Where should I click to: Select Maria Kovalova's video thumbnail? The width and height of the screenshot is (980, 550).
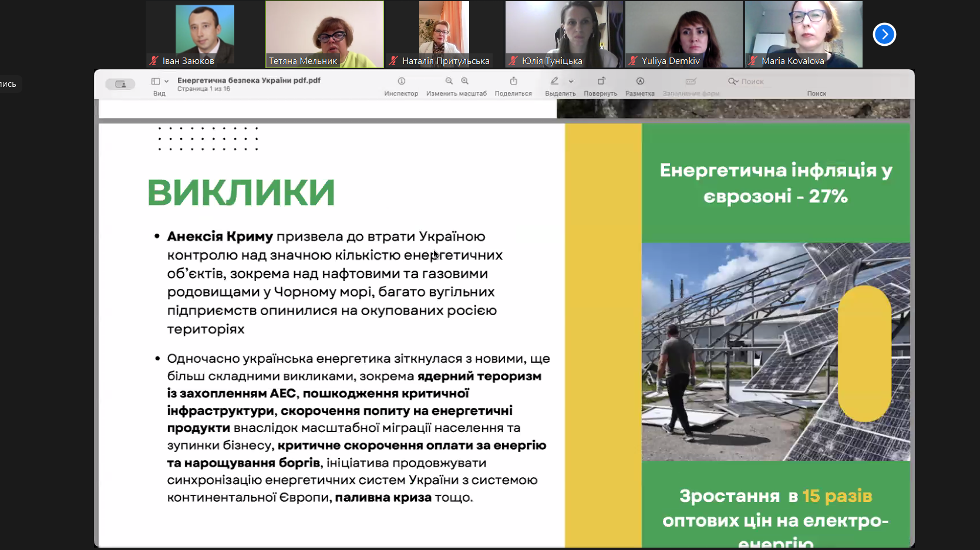(x=803, y=34)
